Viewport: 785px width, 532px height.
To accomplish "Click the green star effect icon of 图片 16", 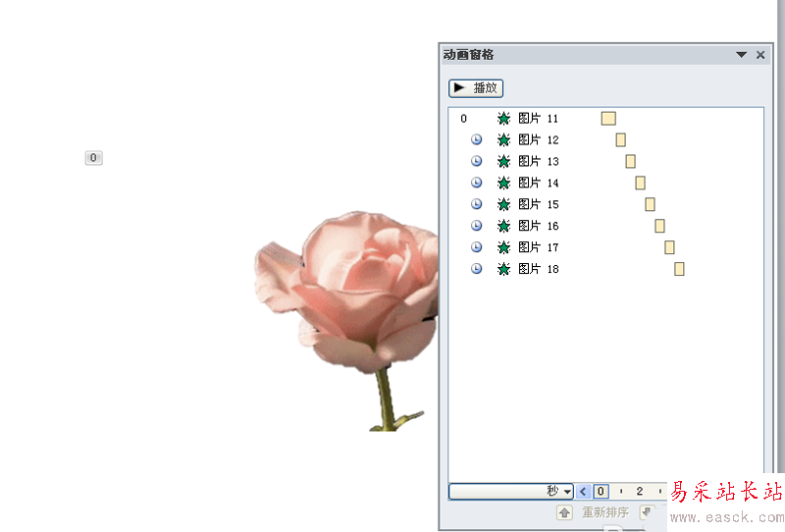I will click(503, 227).
